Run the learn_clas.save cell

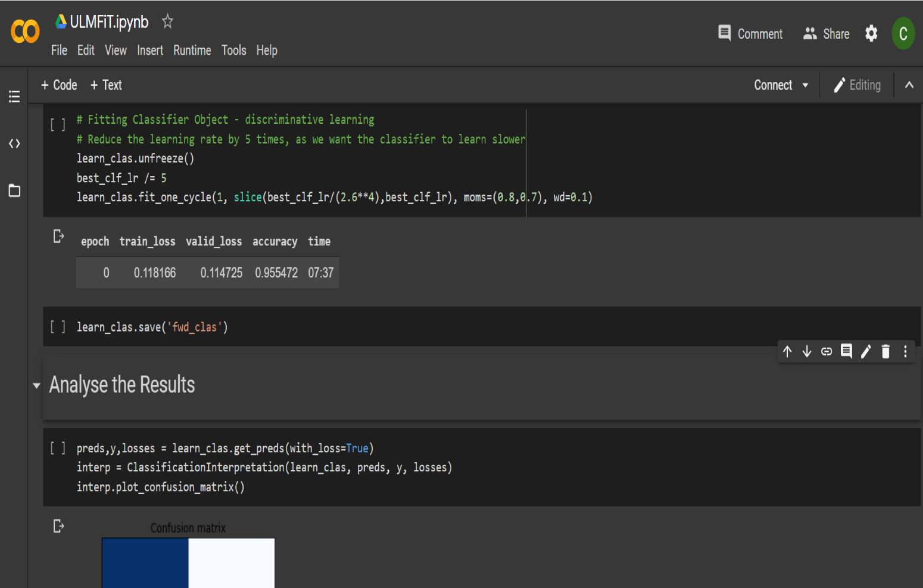coord(58,327)
